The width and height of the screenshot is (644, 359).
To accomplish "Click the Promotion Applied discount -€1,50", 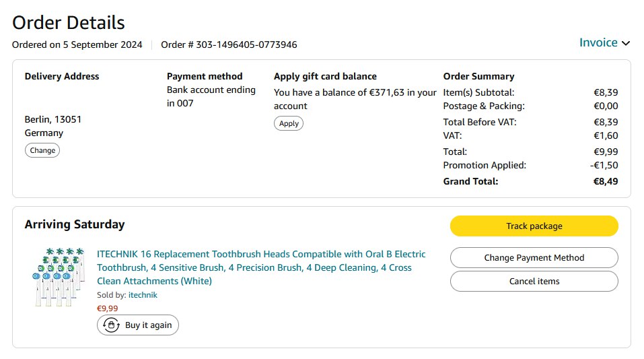I will click(604, 165).
